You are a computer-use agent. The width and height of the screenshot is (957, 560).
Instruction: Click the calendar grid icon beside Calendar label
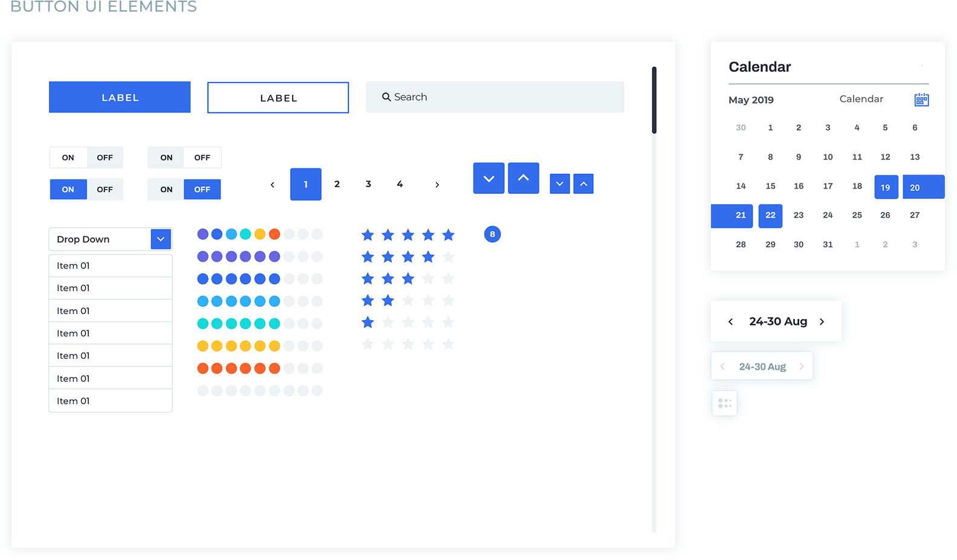tap(921, 100)
